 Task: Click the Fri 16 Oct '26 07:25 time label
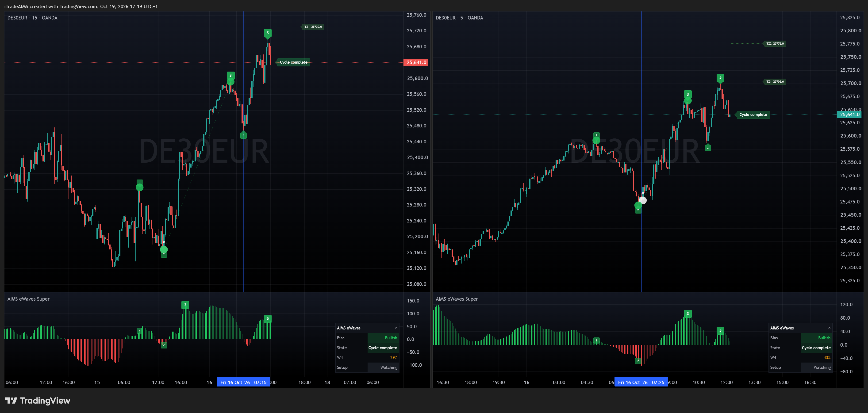pyautogui.click(x=641, y=382)
